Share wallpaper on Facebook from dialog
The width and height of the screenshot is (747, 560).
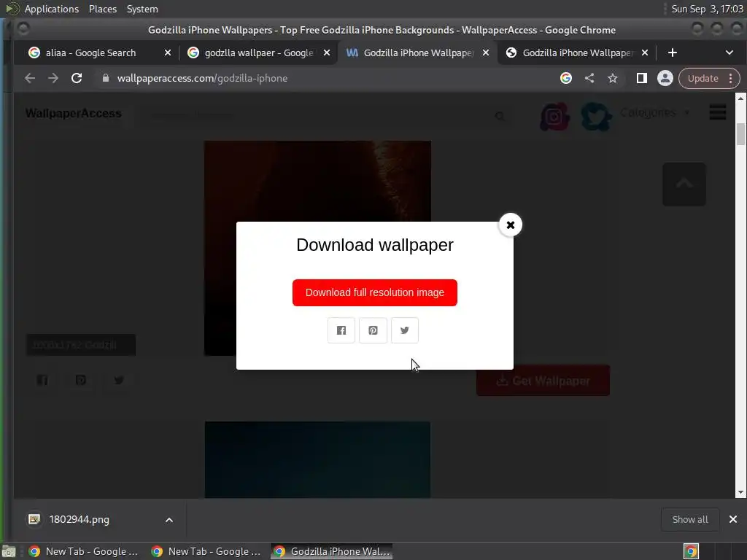click(x=341, y=330)
